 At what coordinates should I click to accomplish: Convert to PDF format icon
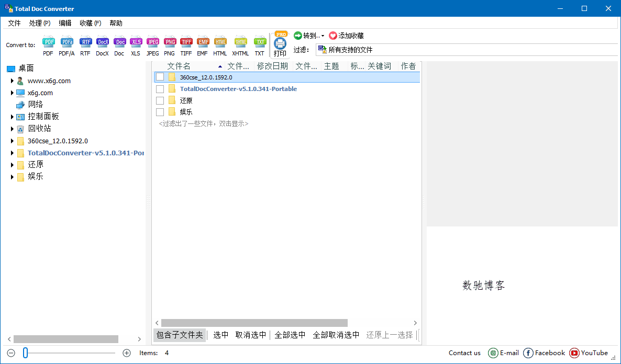[48, 41]
